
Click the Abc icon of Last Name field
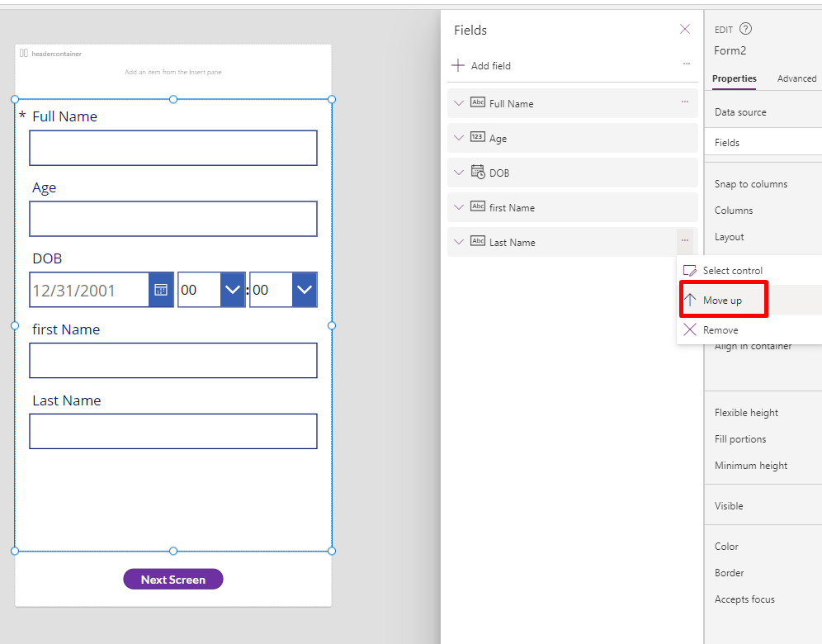478,241
